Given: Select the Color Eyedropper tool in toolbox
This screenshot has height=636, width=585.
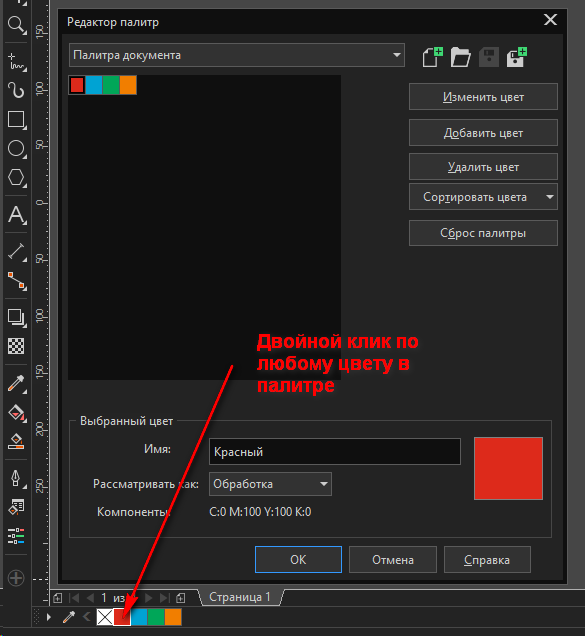Looking at the screenshot, I should click(16, 384).
